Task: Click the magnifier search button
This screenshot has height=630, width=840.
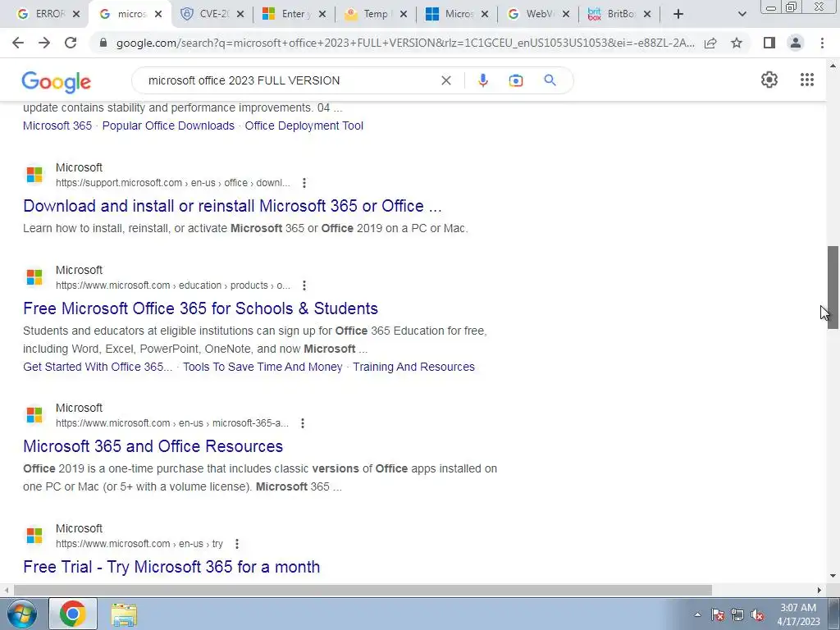Action: [x=550, y=80]
